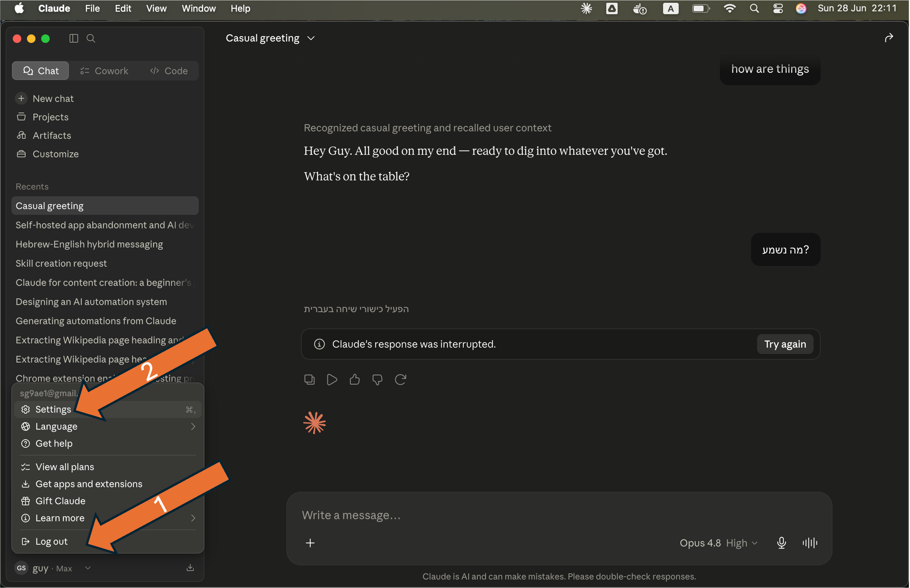Start voice mode with the waveform icon
The image size is (910, 588).
pyautogui.click(x=810, y=543)
